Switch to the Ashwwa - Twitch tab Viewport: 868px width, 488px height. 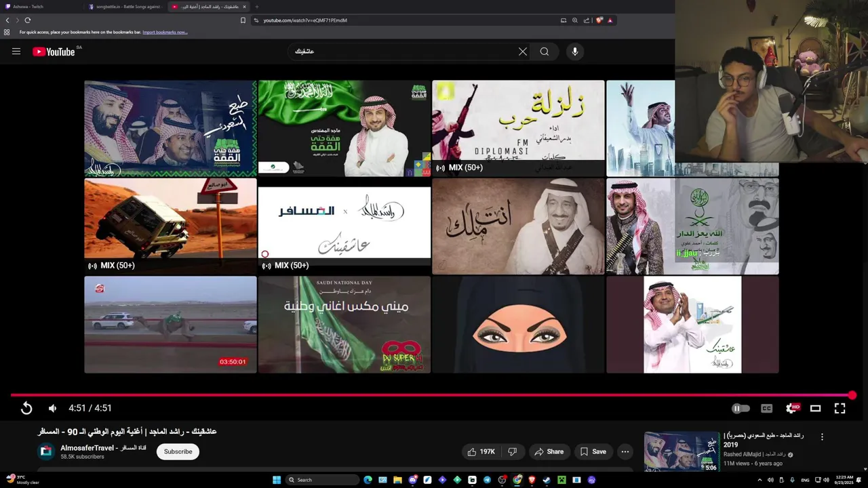[42, 7]
